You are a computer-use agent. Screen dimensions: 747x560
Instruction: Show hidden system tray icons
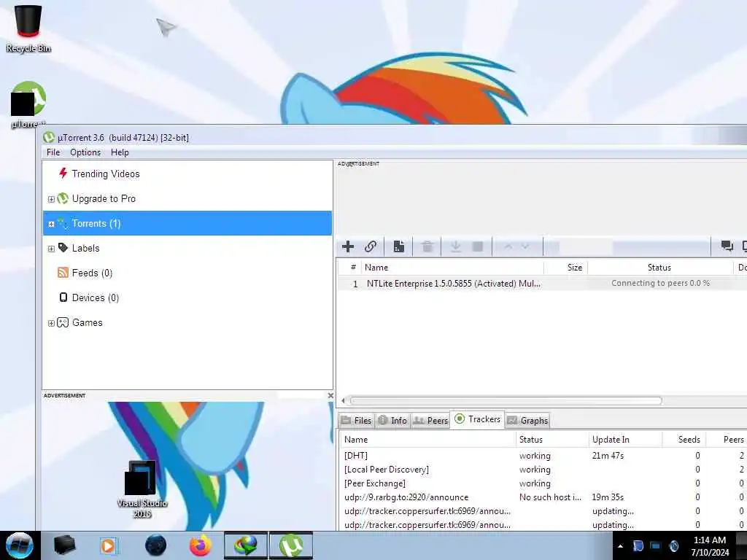(620, 546)
